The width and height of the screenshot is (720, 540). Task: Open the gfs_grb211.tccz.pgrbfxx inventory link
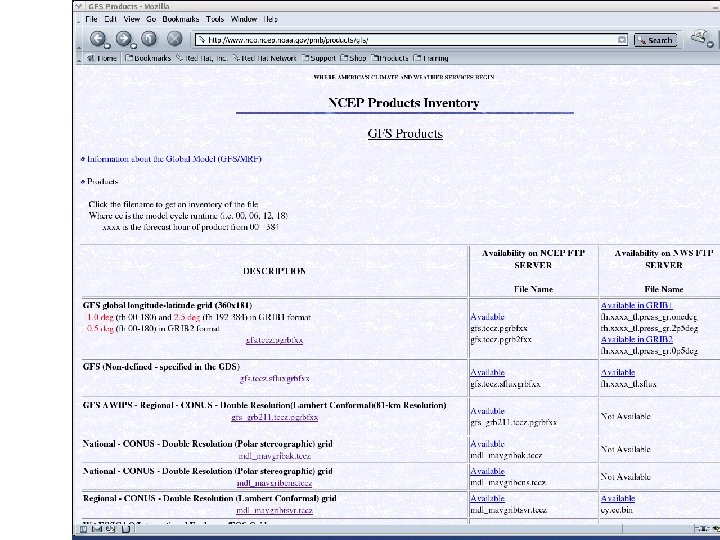tap(274, 417)
